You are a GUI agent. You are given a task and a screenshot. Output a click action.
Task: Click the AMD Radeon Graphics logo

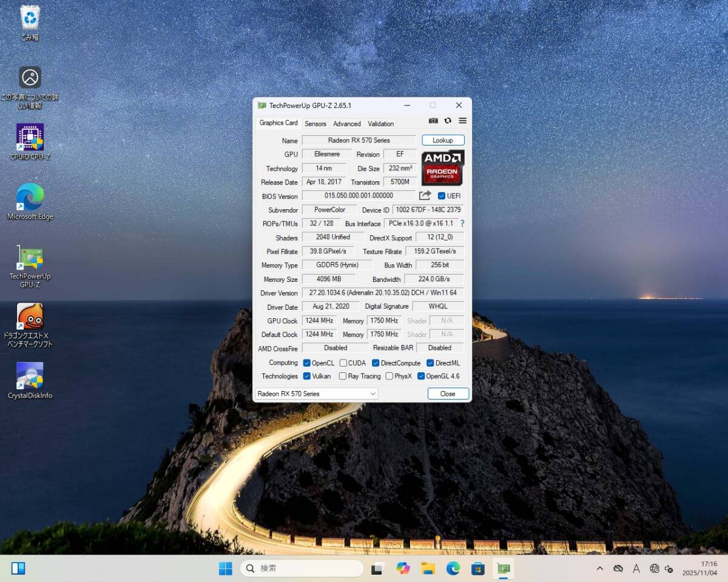(443, 168)
